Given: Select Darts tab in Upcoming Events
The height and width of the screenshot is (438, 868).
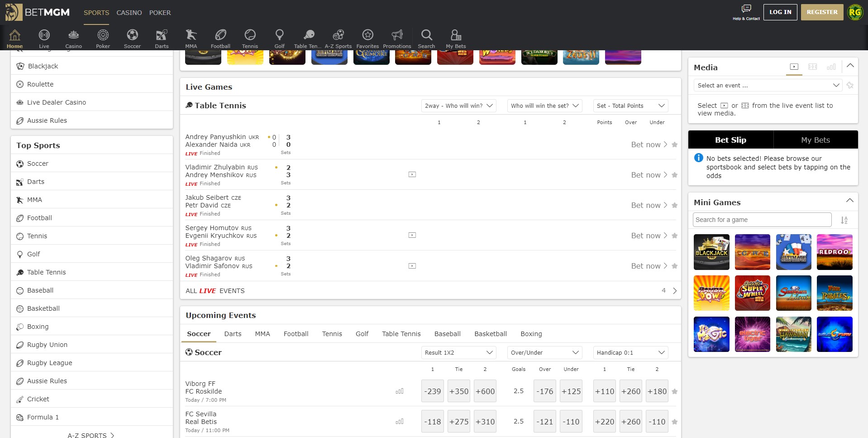Looking at the screenshot, I should (x=233, y=334).
